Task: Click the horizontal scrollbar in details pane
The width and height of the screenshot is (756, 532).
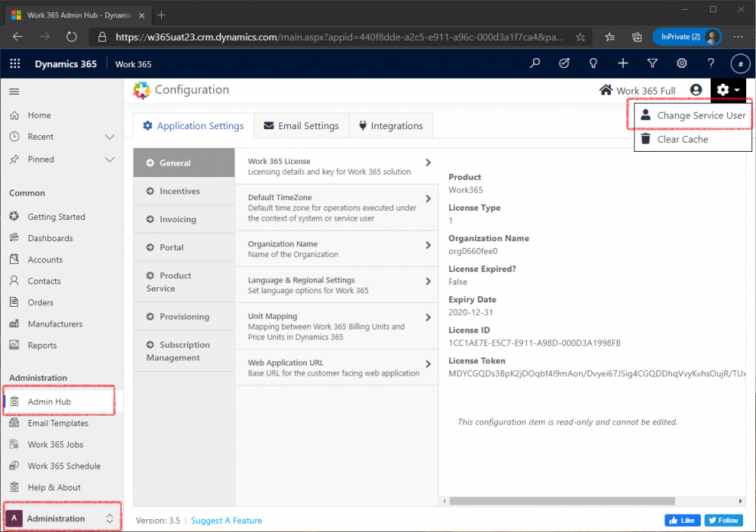Action: point(562,501)
